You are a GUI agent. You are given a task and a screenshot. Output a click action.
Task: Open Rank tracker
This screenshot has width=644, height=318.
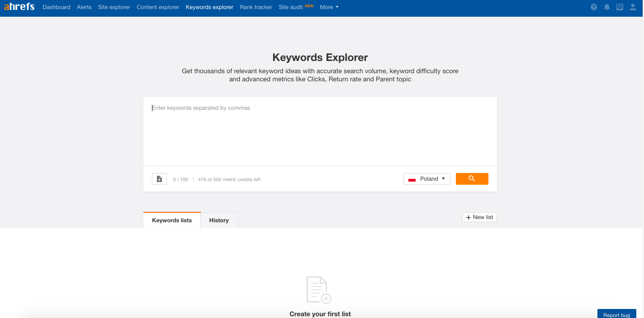coord(256,7)
